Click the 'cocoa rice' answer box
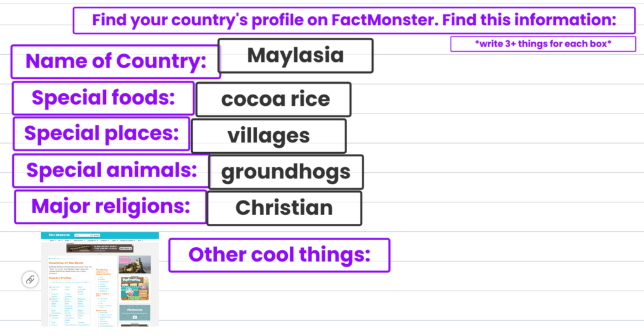 (273, 100)
